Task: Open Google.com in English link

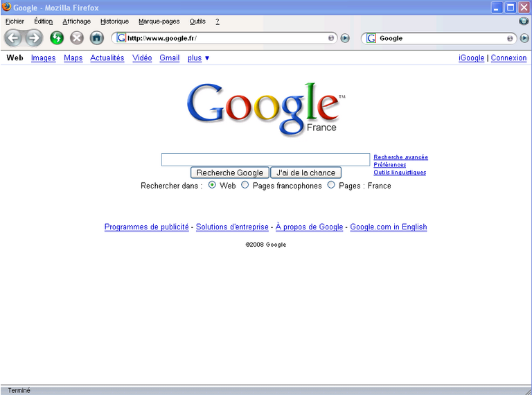Action: click(x=389, y=227)
